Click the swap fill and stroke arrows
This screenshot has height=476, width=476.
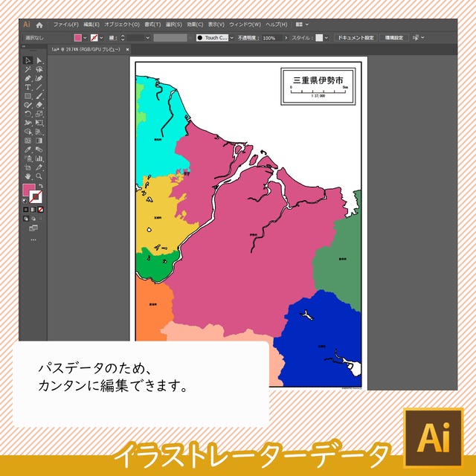click(x=41, y=186)
